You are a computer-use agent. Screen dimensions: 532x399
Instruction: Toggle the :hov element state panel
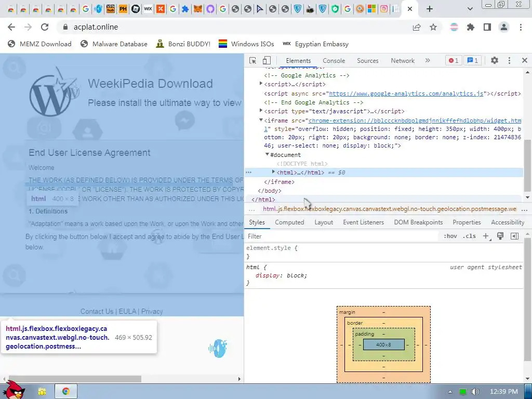[x=450, y=236]
